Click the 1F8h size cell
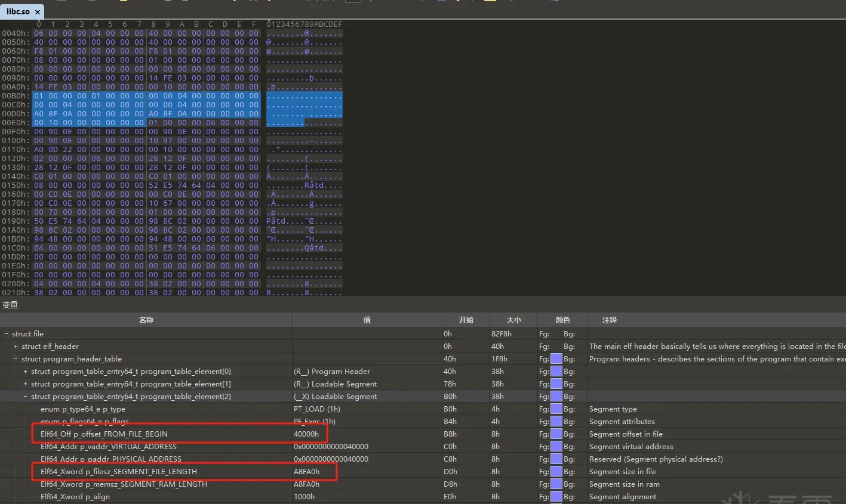The image size is (846, 504). coord(500,359)
